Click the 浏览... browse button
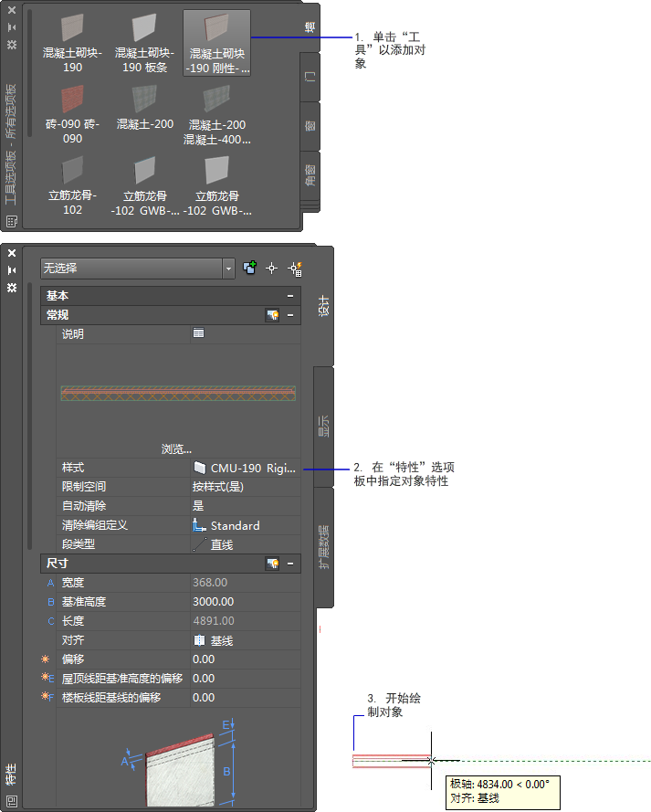This screenshot has height=812, width=651. (x=176, y=449)
